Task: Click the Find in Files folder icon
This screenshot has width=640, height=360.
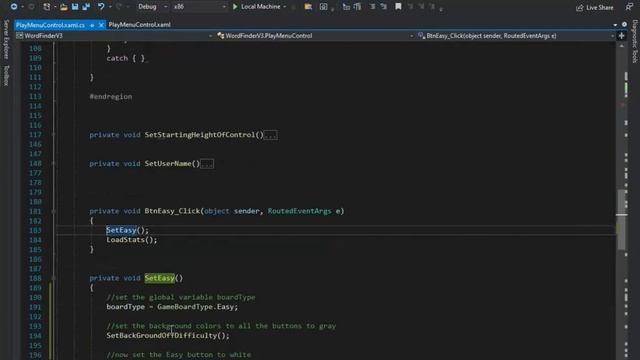Action: coord(308,7)
